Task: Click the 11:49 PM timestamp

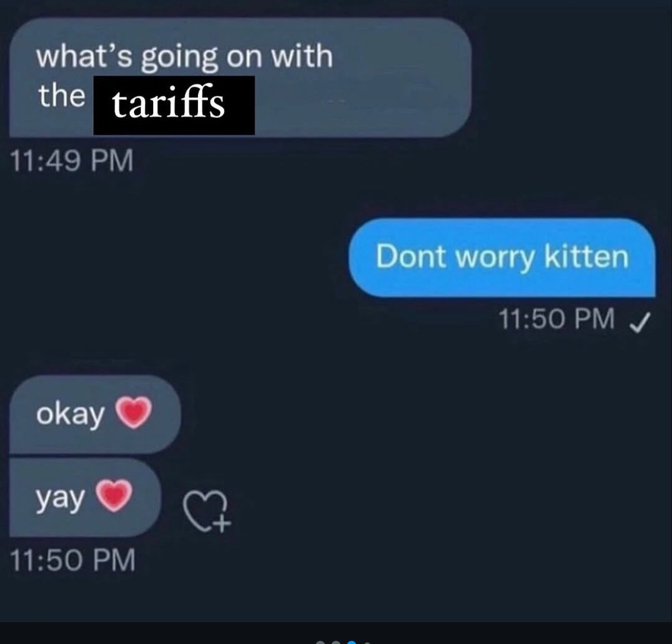Action: point(72,160)
